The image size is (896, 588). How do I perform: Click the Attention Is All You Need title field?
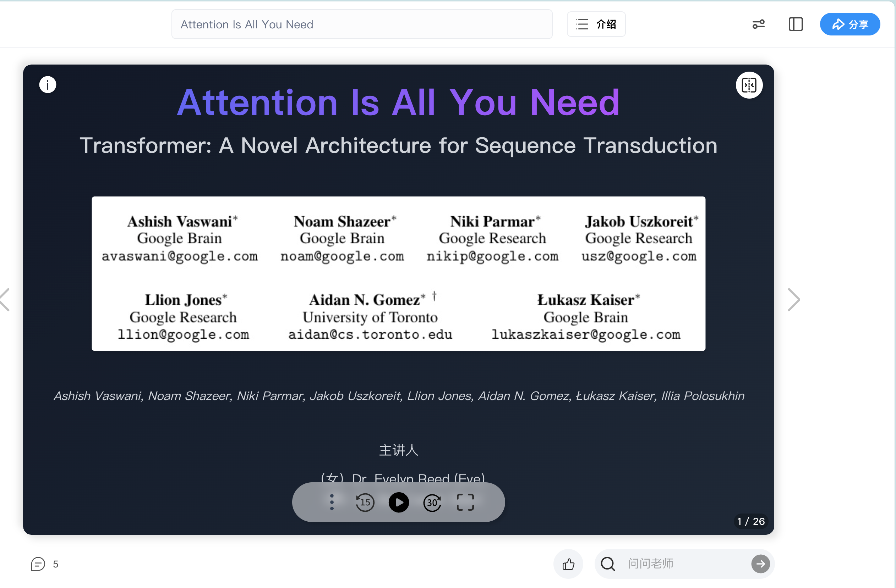click(361, 24)
